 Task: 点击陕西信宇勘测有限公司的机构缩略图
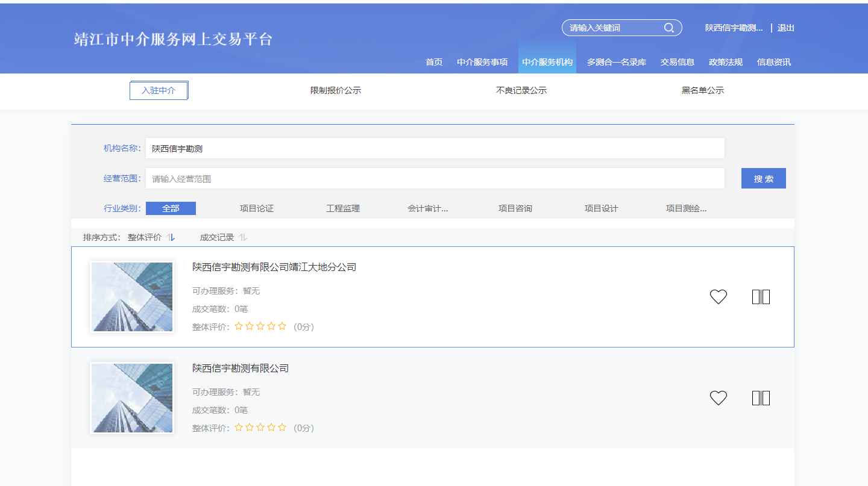click(x=131, y=397)
